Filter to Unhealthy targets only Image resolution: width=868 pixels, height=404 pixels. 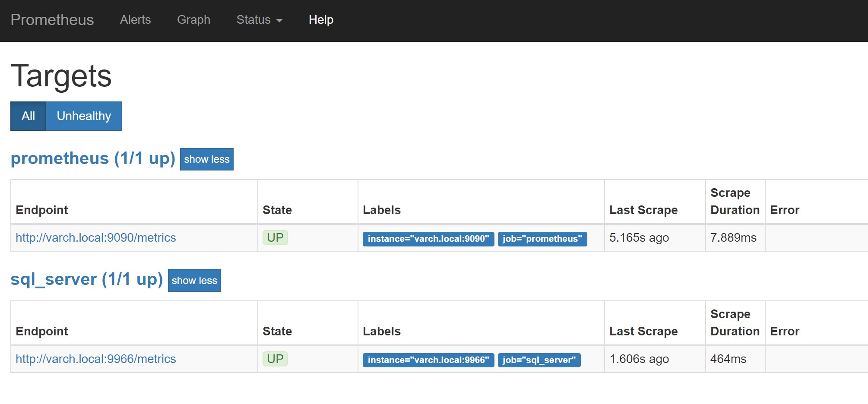tap(84, 116)
